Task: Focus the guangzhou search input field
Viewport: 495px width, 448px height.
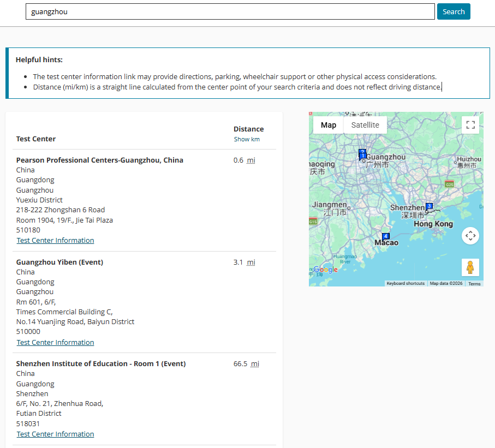Action: pos(230,11)
